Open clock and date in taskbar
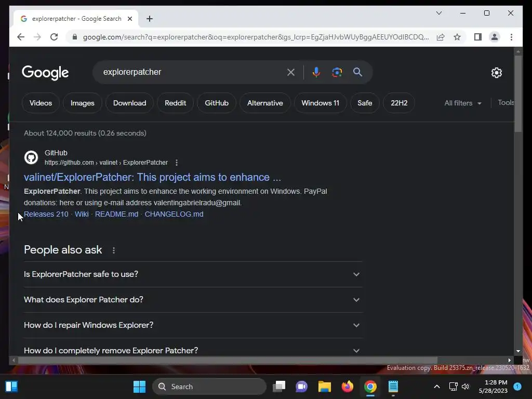 pyautogui.click(x=493, y=387)
